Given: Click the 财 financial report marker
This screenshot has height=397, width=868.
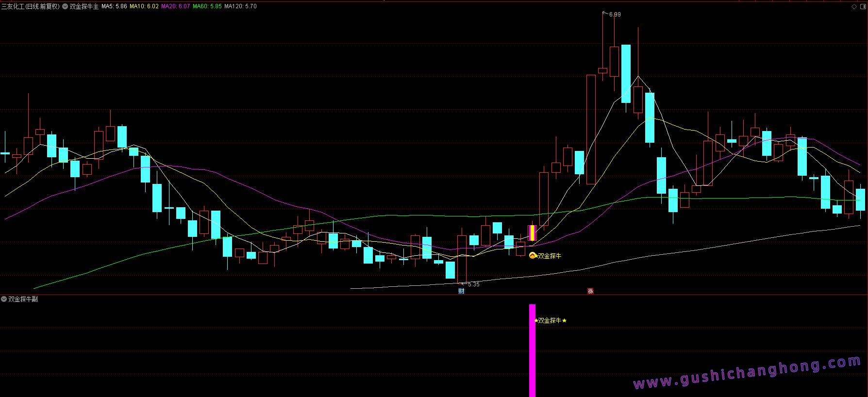Looking at the screenshot, I should tap(461, 291).
